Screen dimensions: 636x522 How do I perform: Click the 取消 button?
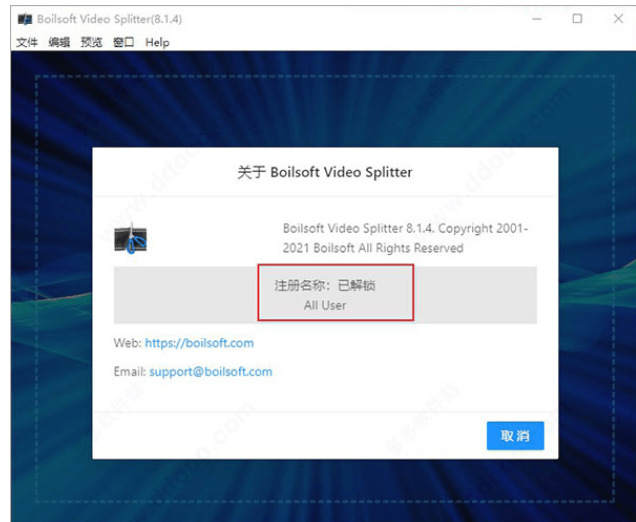click(515, 436)
